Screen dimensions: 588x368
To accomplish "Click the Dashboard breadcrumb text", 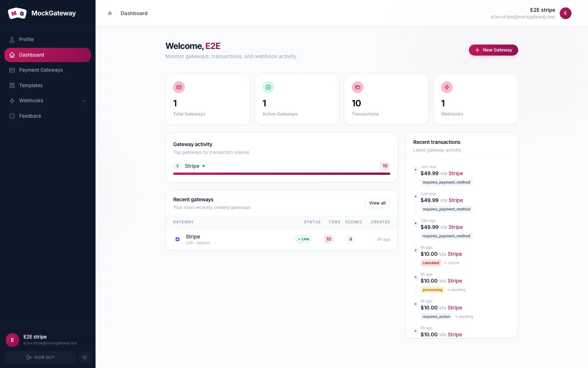I will tap(134, 13).
